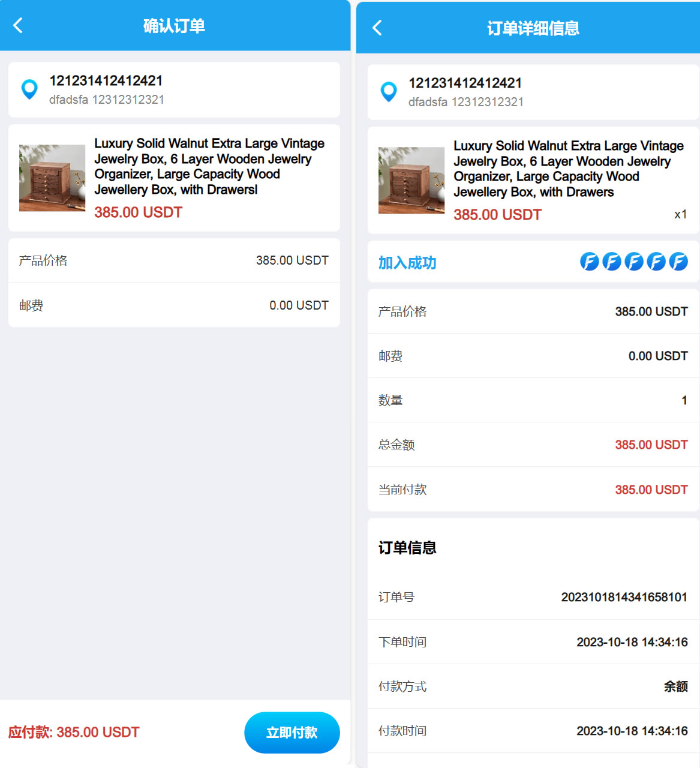Click location pin on 确认订单 address card

pos(29,89)
